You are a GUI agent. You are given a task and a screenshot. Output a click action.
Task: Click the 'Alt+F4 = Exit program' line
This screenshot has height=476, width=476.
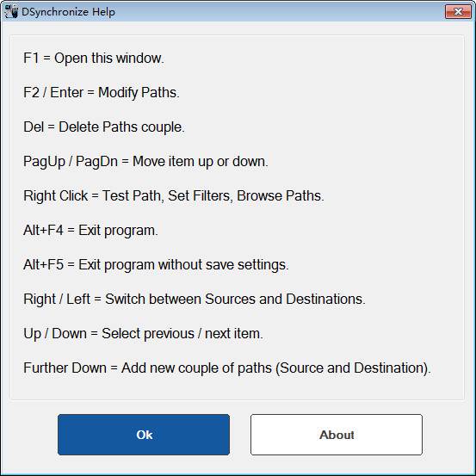90,231
